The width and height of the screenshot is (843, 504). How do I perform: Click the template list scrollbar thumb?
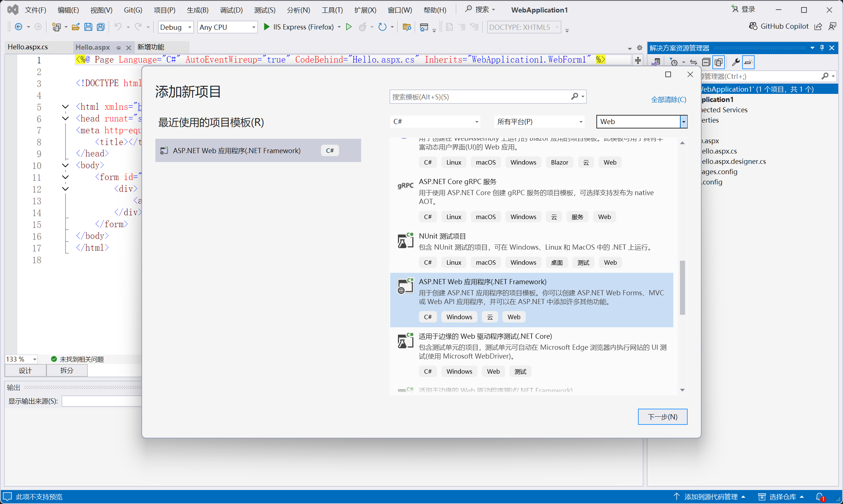coord(682,287)
